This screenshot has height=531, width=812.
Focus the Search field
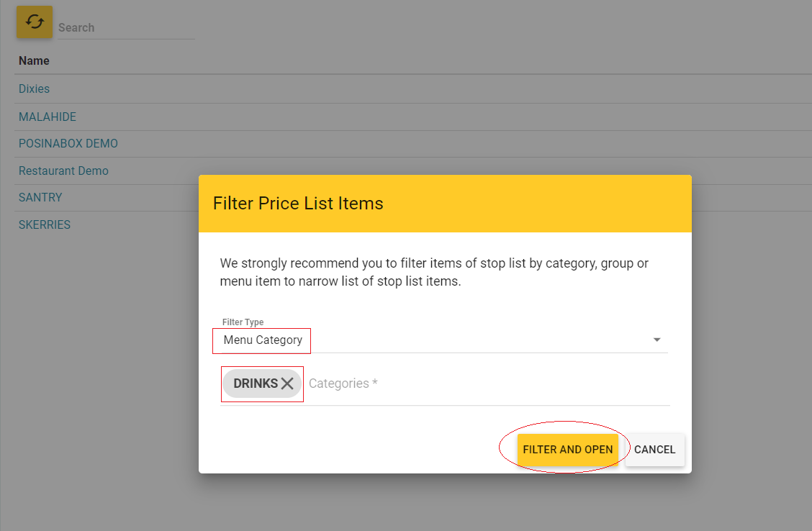tap(125, 28)
